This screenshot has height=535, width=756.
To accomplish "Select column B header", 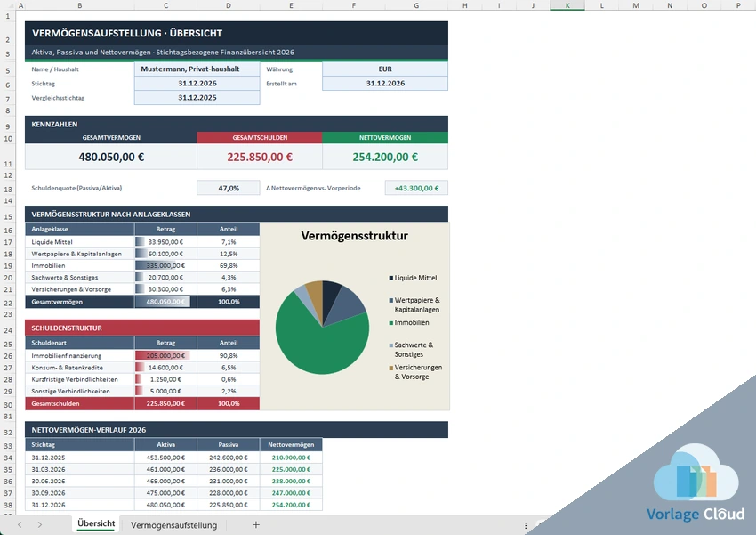I will pos(79,5).
